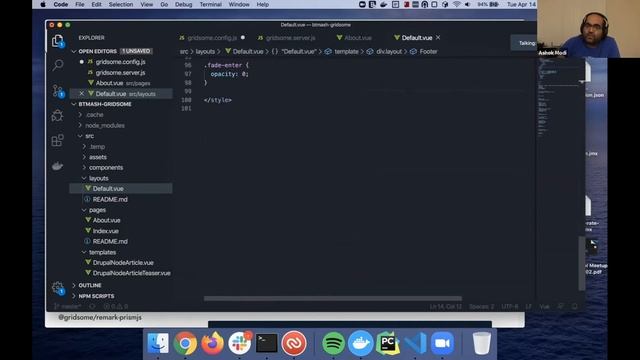
Task: Click the Spaces: 2 status bar item
Action: point(481,307)
